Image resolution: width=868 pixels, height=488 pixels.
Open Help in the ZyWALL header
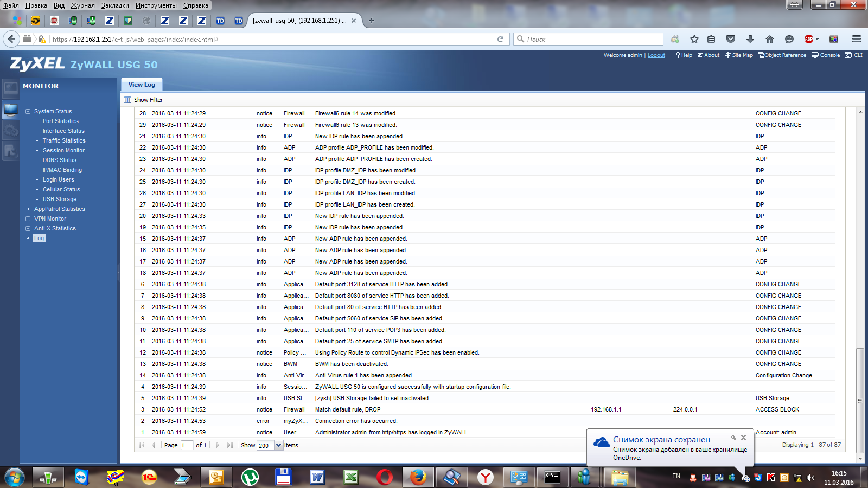click(x=684, y=55)
